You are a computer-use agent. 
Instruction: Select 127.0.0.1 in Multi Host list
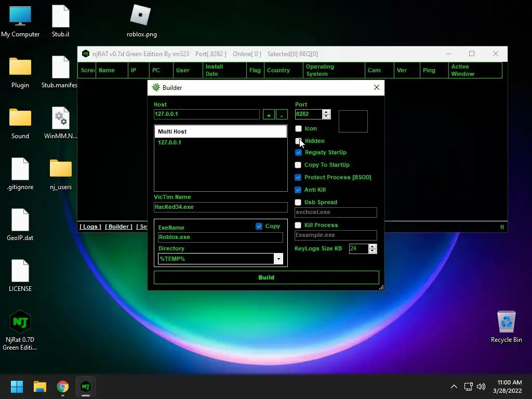click(x=169, y=142)
